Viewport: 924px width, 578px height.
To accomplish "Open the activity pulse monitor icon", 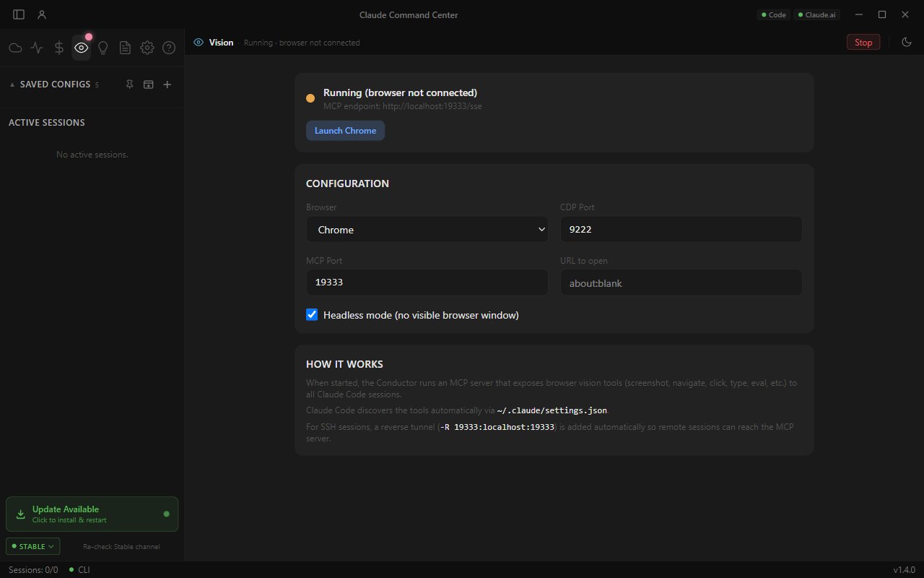I will [37, 48].
